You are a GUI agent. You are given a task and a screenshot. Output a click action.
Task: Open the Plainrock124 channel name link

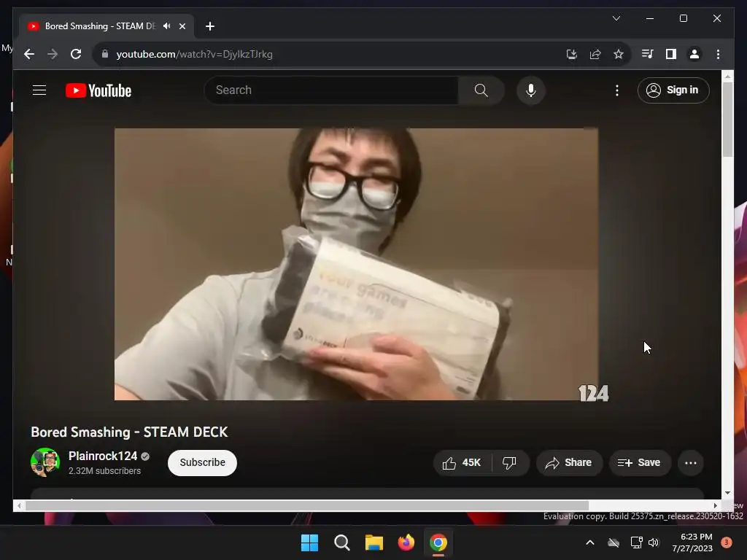(103, 456)
